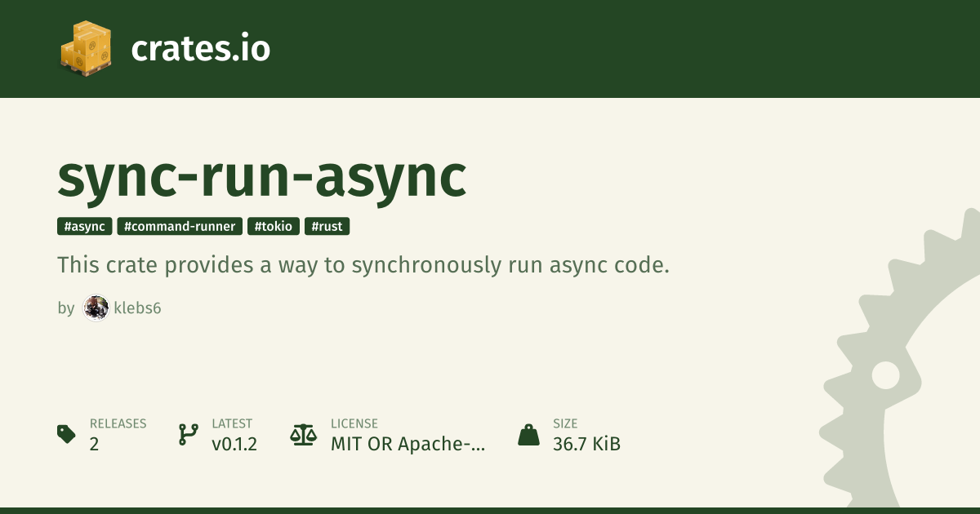
Task: Click the size weight icon
Action: coord(528,434)
